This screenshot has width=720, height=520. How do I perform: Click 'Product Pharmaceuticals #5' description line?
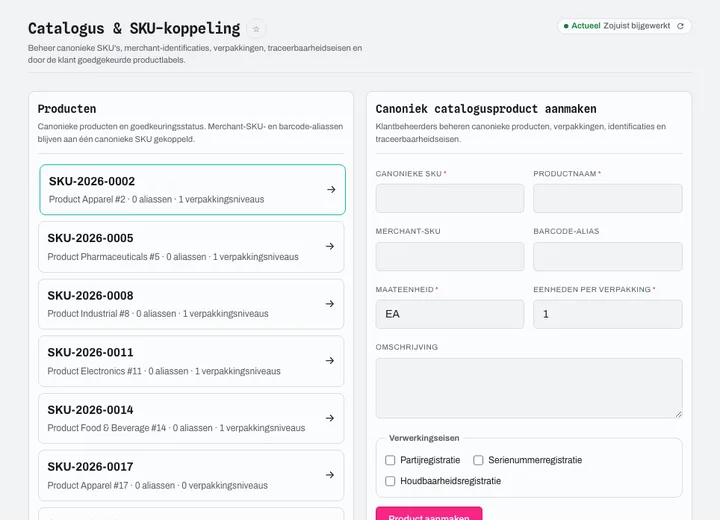pos(173,257)
